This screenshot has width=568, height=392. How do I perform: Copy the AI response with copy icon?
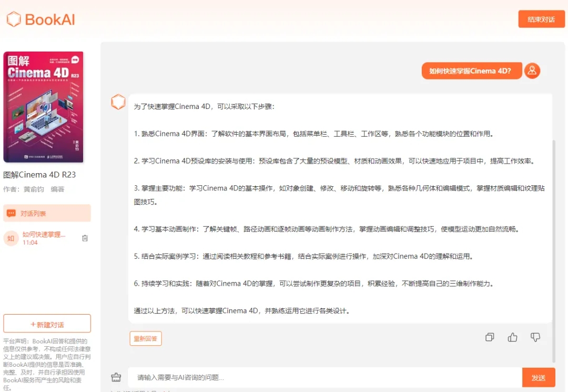point(490,337)
